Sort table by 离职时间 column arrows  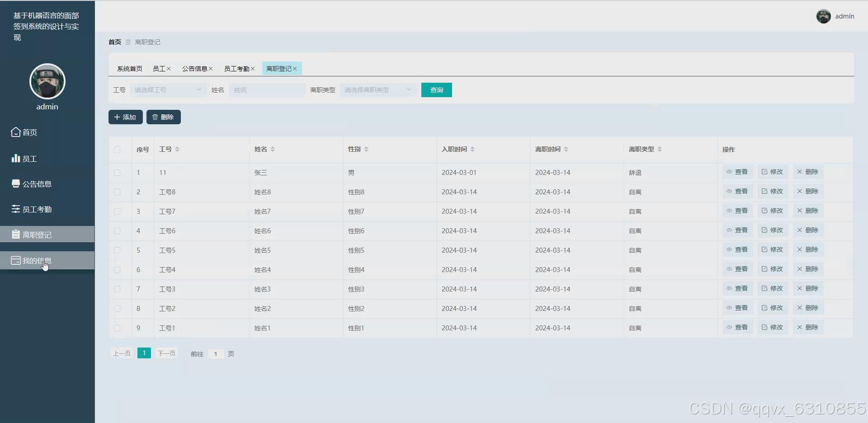click(566, 149)
